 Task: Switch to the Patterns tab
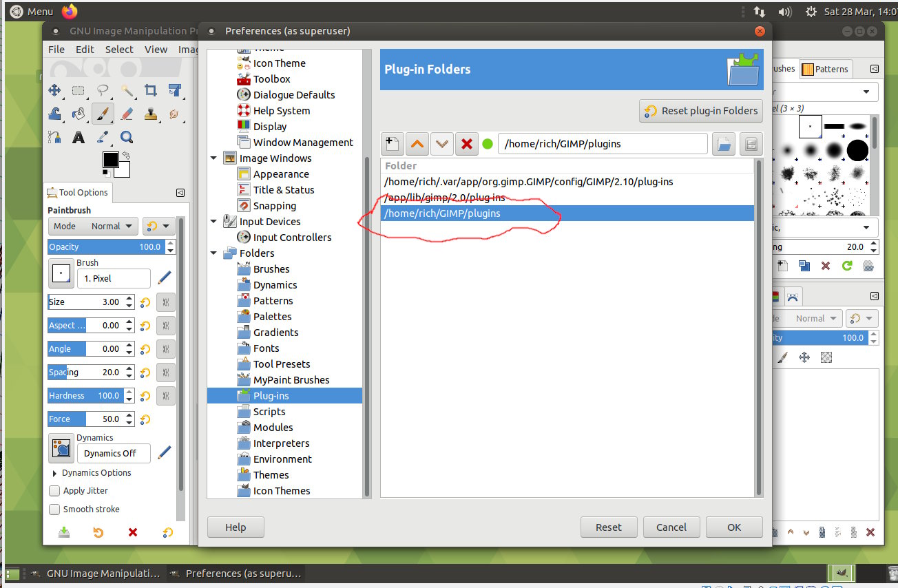[825, 69]
